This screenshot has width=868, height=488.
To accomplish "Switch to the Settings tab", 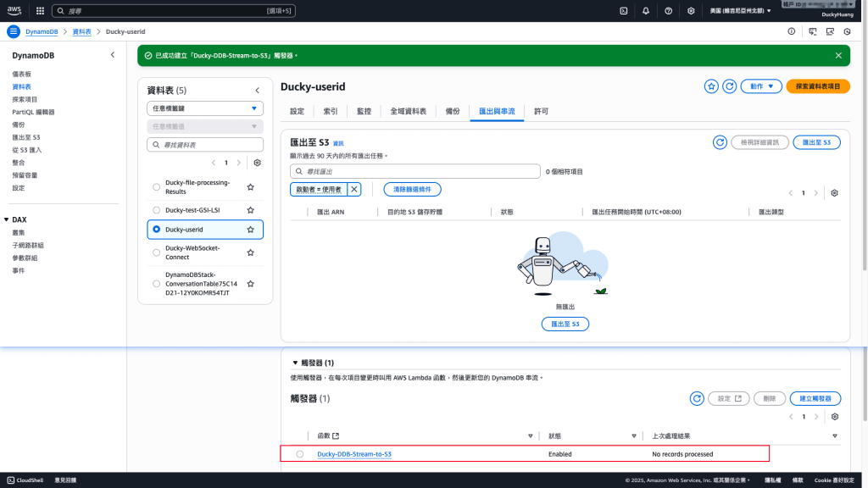I will coord(298,111).
